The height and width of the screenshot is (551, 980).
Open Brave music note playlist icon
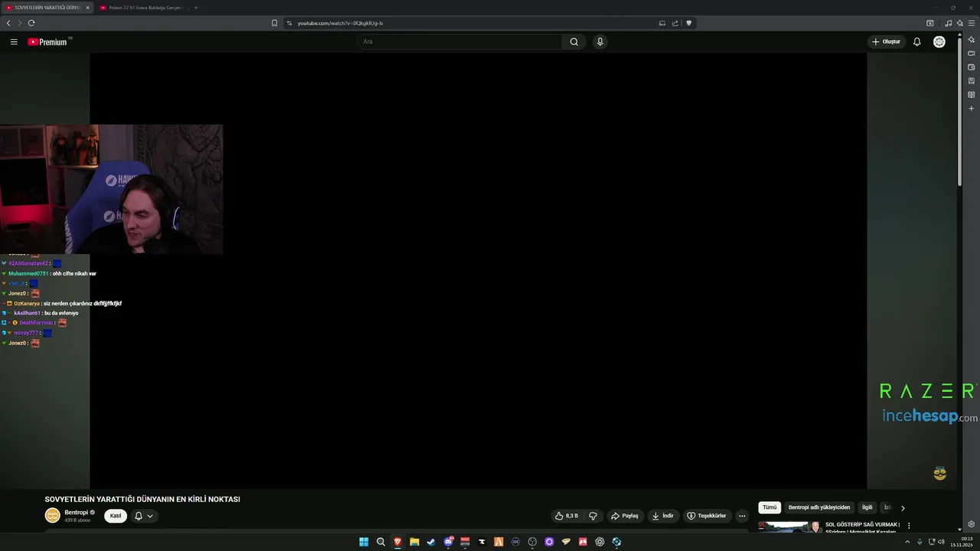tap(949, 23)
